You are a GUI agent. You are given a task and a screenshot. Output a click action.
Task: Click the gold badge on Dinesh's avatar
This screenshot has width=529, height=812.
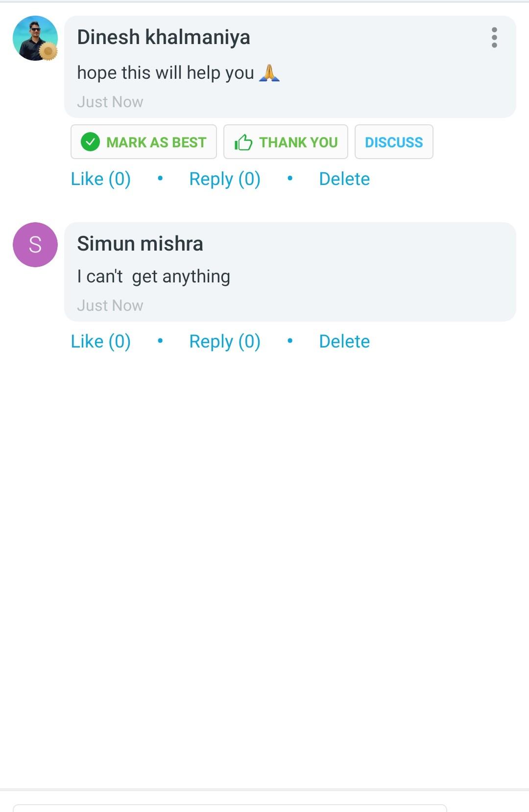tap(48, 51)
